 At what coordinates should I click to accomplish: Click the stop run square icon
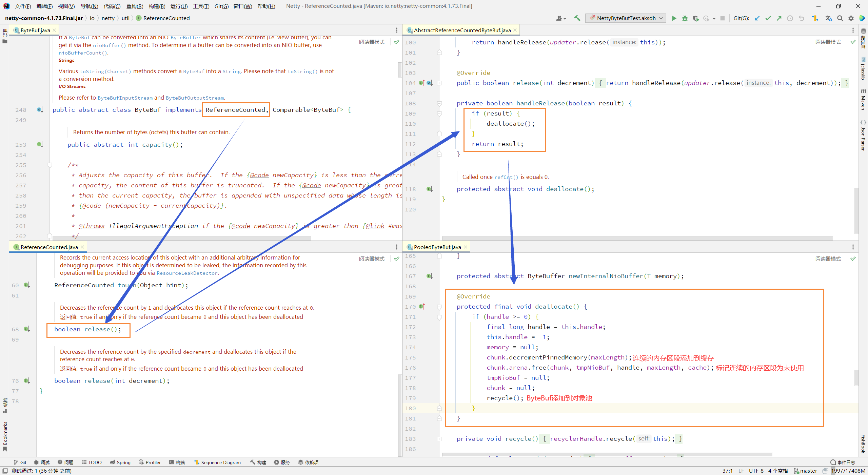(x=723, y=18)
